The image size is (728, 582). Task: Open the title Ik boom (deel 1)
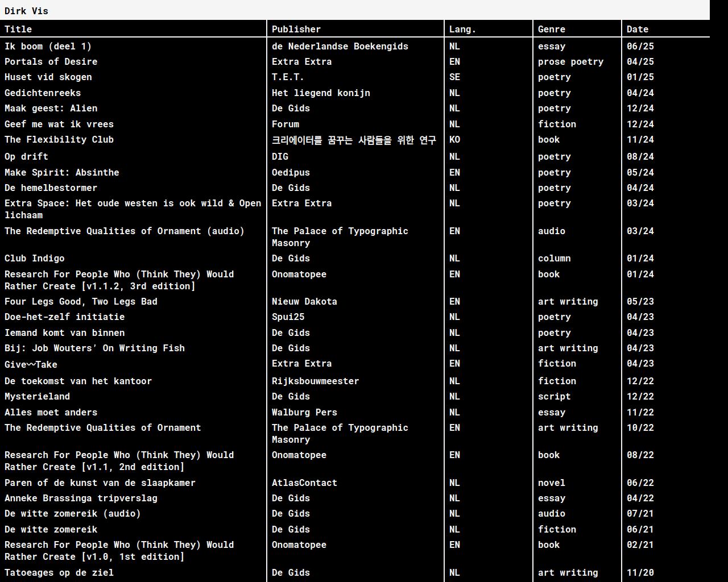48,46
